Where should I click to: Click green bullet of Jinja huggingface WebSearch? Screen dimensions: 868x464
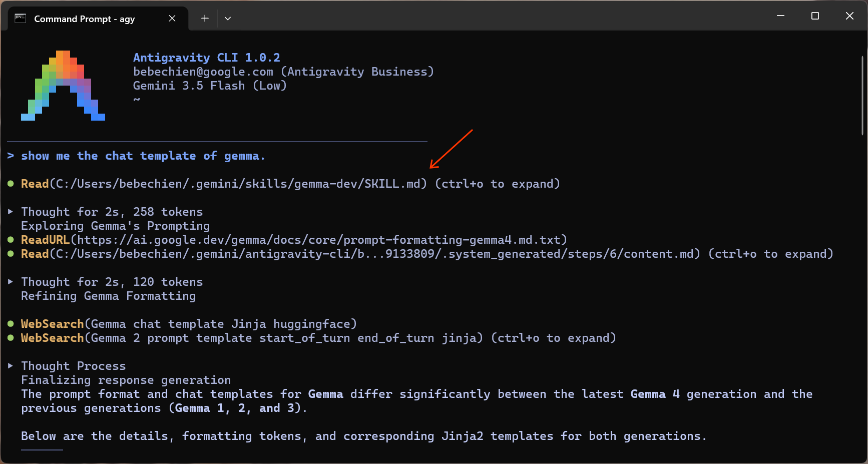coord(11,324)
